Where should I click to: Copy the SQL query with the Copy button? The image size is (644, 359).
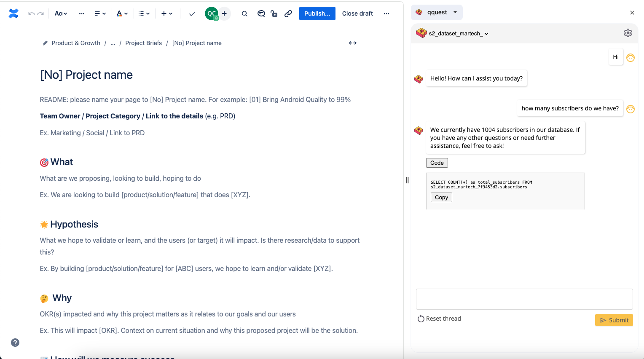pyautogui.click(x=441, y=197)
